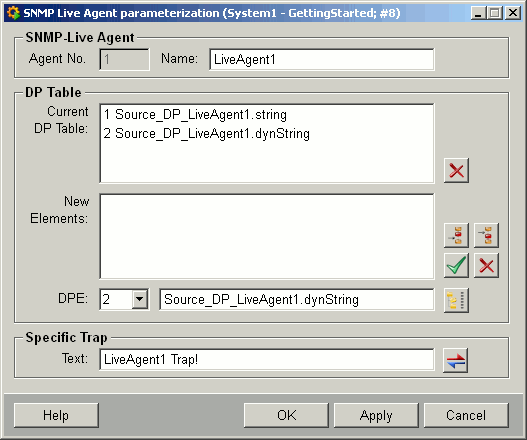Click the Apply button
This screenshot has height=440, width=527.
click(x=376, y=415)
